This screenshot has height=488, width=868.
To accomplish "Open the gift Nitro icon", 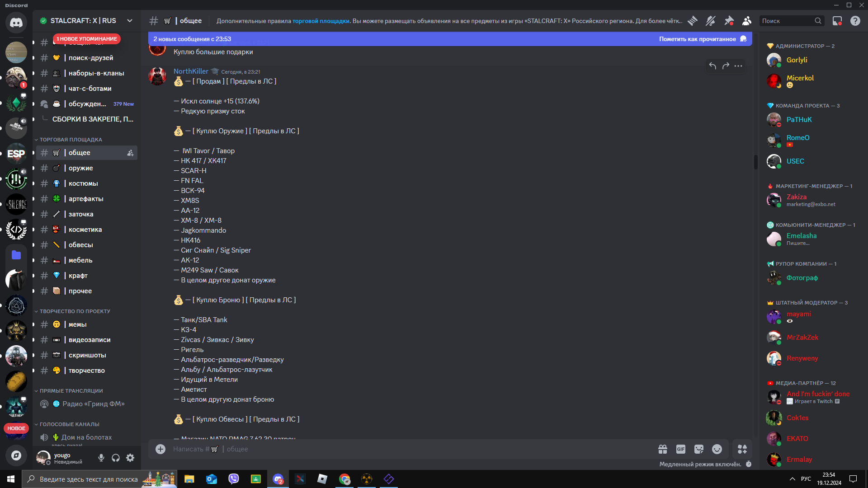I will pos(663,449).
